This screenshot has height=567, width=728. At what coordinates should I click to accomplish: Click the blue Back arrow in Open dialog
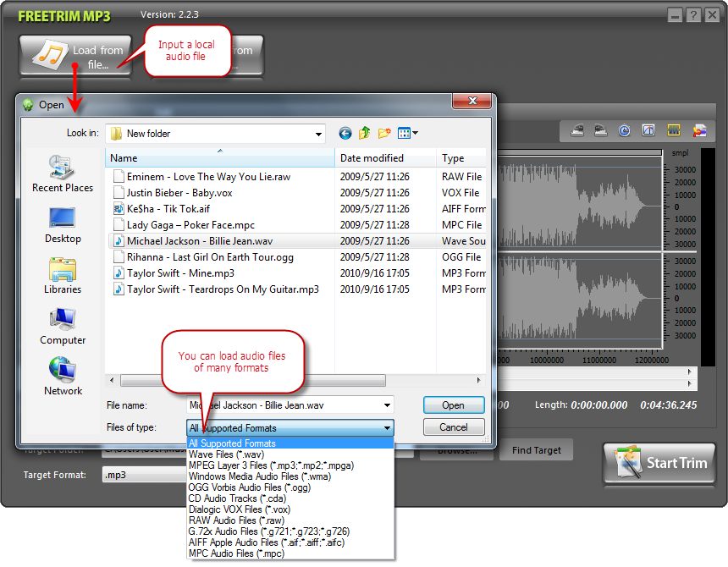point(345,134)
